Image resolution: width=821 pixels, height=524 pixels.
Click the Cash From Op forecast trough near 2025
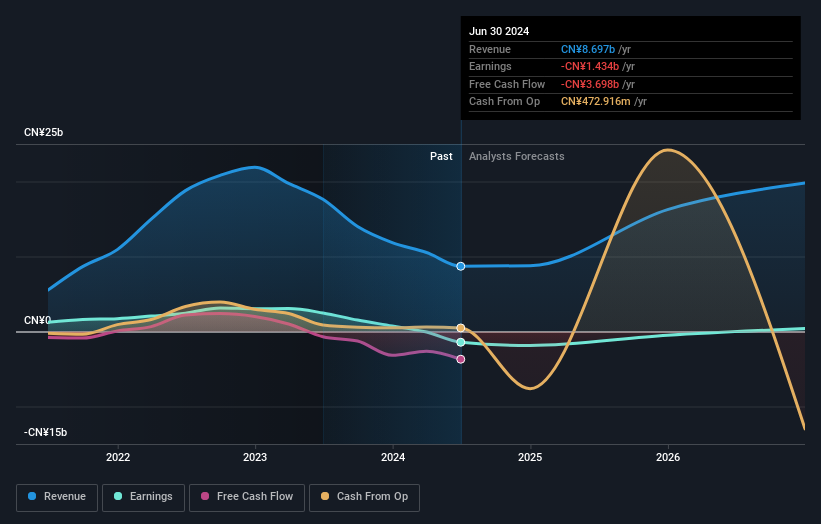[x=530, y=388]
